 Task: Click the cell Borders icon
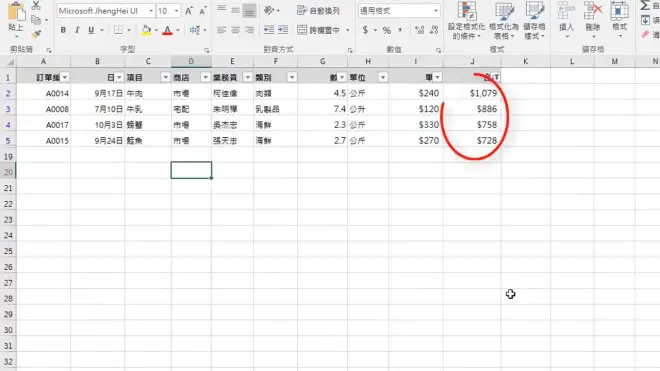(x=118, y=30)
